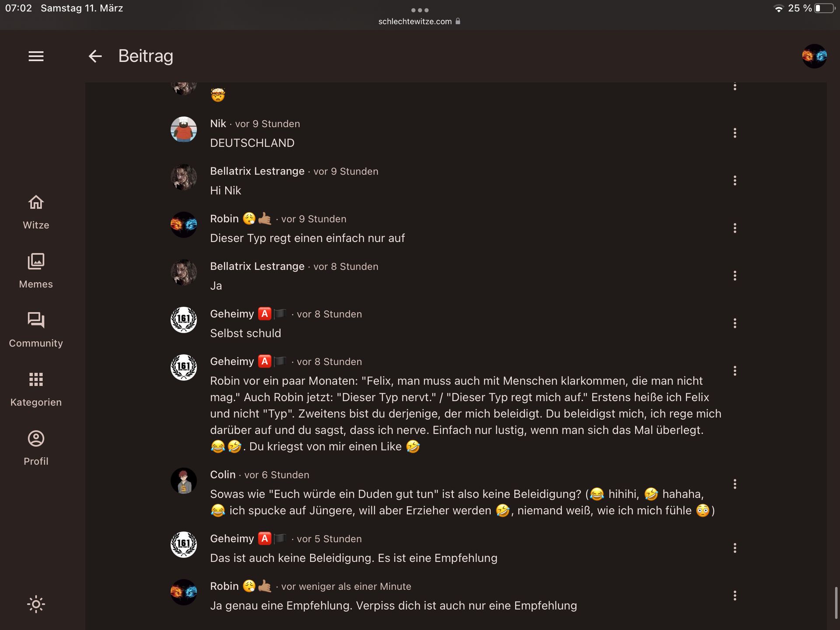The width and height of the screenshot is (840, 630).
Task: Open Witze home icon in sidebar
Action: tap(36, 202)
